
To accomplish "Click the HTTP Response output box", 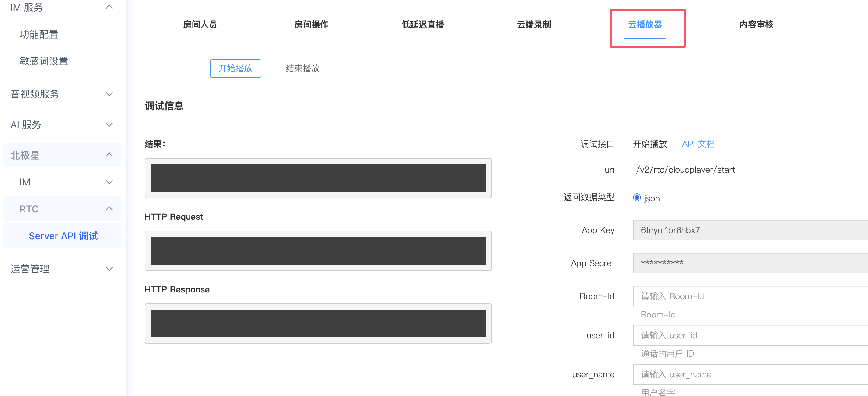I will point(318,324).
